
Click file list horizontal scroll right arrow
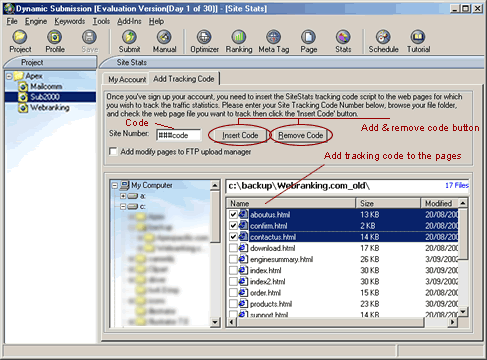(453, 322)
